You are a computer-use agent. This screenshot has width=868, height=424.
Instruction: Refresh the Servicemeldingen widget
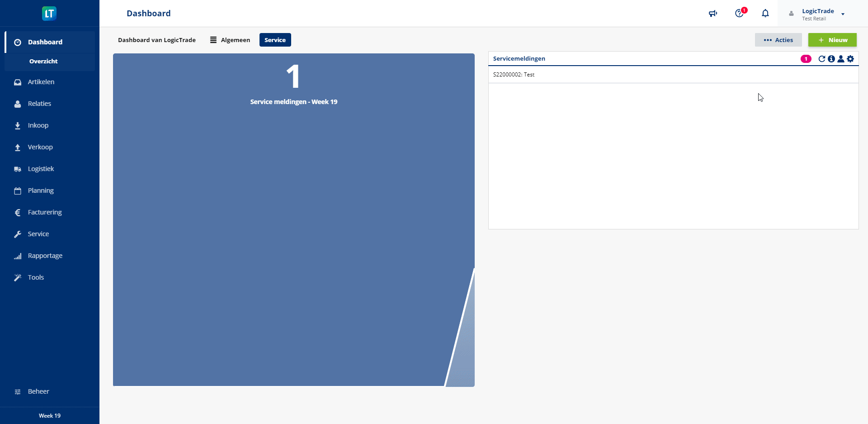pyautogui.click(x=821, y=59)
